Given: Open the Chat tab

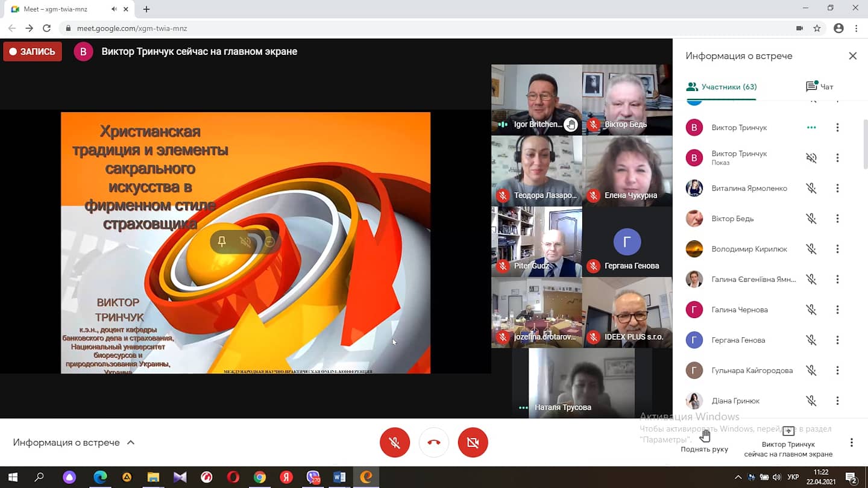Looking at the screenshot, I should pyautogui.click(x=819, y=87).
